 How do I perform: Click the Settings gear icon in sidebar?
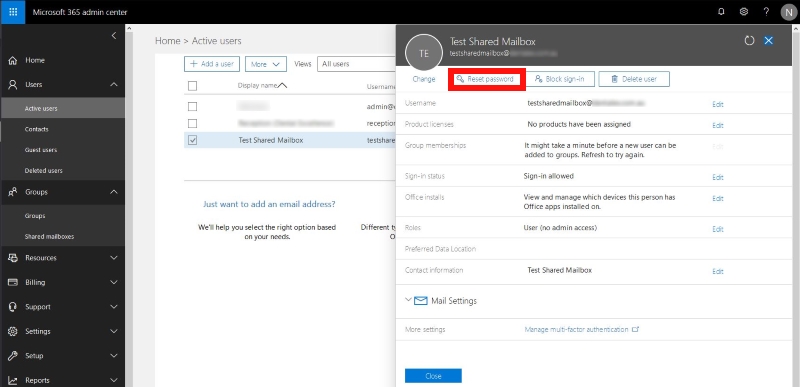[x=13, y=331]
